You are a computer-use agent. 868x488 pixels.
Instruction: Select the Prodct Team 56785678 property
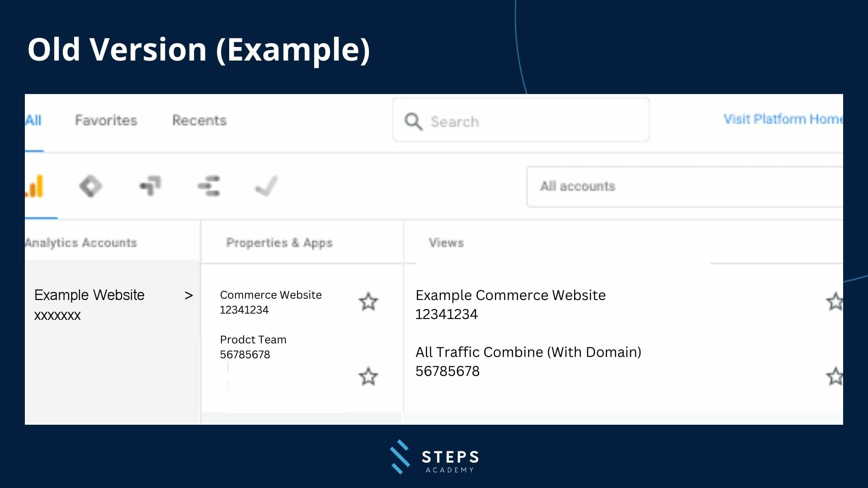coord(253,347)
